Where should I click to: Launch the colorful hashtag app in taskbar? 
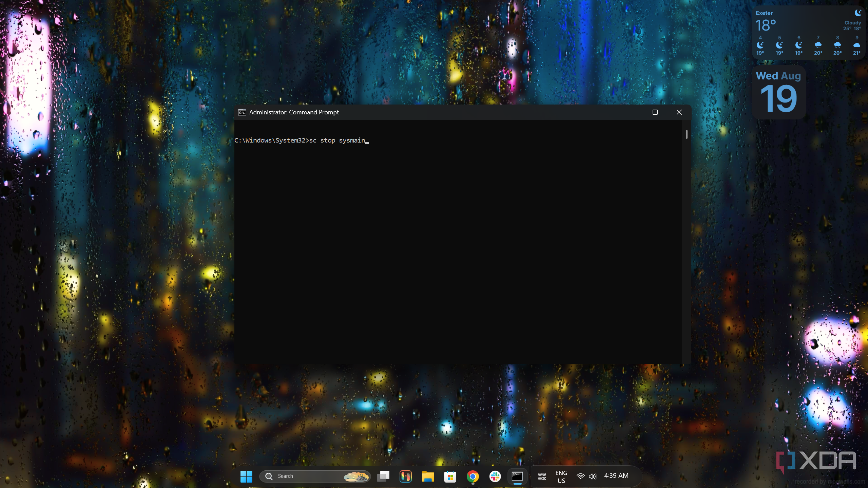point(406,476)
